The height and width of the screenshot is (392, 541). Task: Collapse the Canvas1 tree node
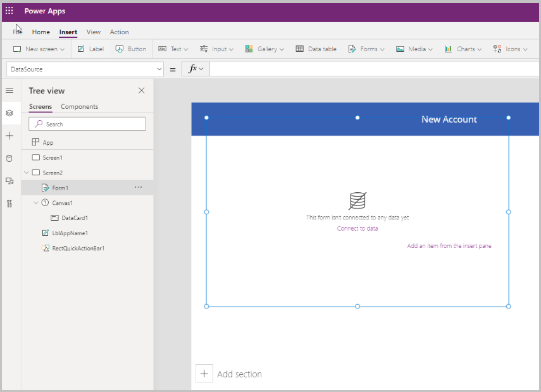click(36, 203)
